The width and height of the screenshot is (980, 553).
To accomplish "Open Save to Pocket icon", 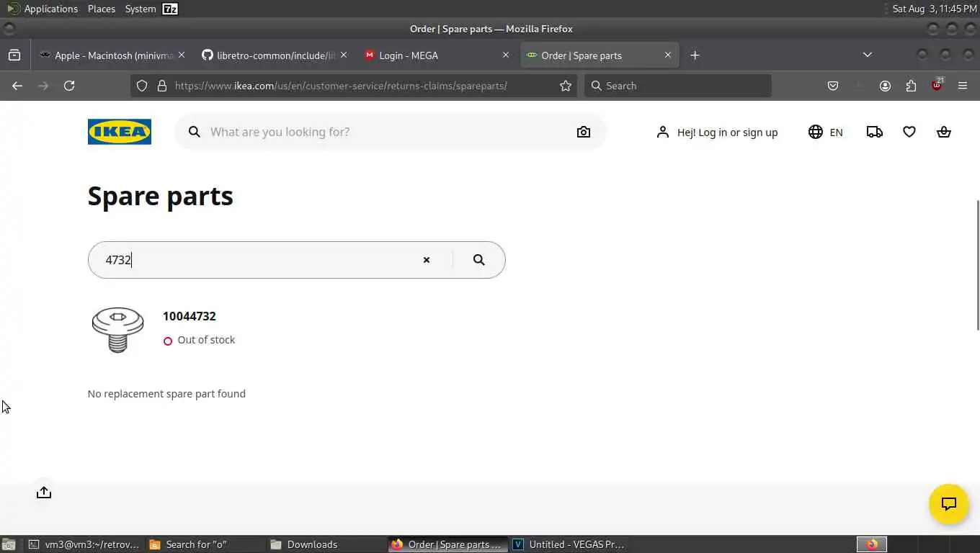I will (833, 86).
